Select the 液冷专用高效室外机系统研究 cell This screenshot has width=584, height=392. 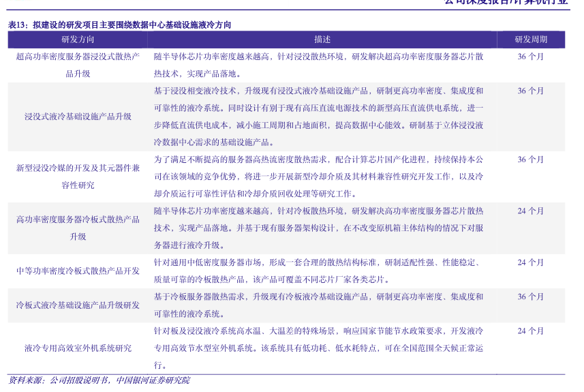pos(78,348)
